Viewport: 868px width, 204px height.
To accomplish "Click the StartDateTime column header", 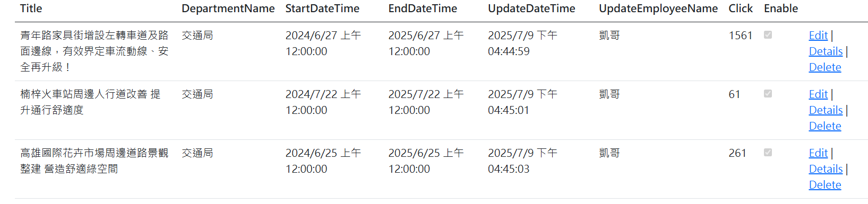I will [322, 8].
